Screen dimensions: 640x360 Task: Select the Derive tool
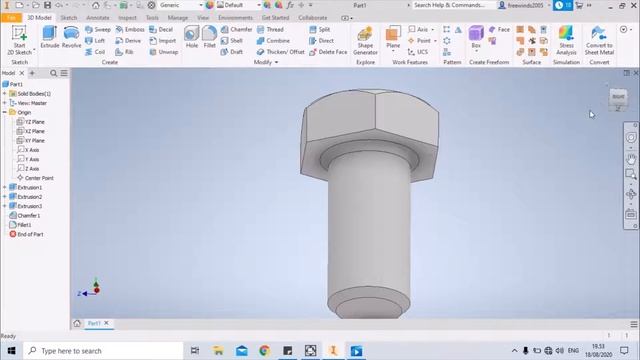coord(128,40)
